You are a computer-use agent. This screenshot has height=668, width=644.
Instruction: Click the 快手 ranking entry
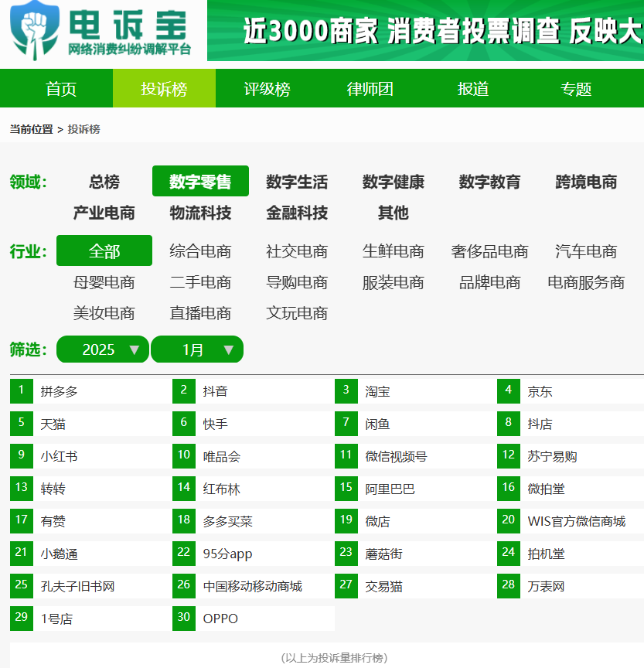tap(254, 424)
